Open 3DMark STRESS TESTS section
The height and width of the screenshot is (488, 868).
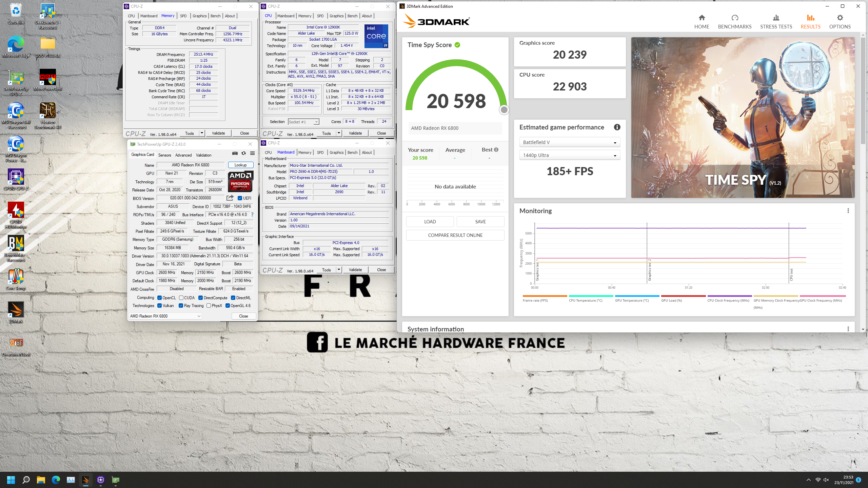[x=776, y=22]
